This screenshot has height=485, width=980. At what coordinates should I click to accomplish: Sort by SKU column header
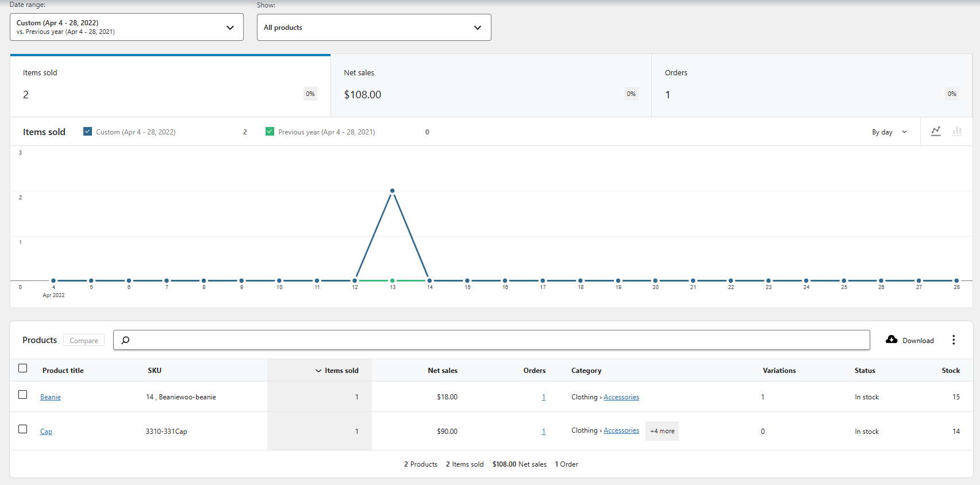click(x=155, y=371)
